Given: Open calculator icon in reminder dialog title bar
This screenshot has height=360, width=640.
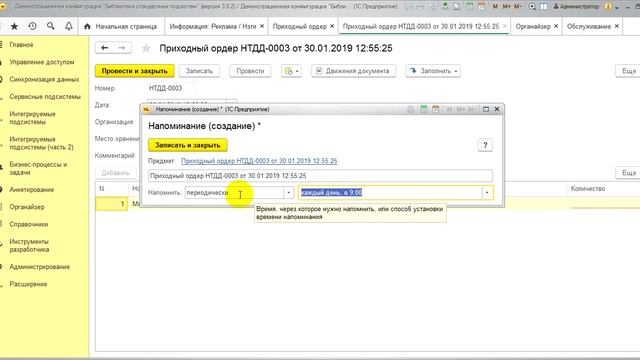Looking at the screenshot, I should click(424, 109).
